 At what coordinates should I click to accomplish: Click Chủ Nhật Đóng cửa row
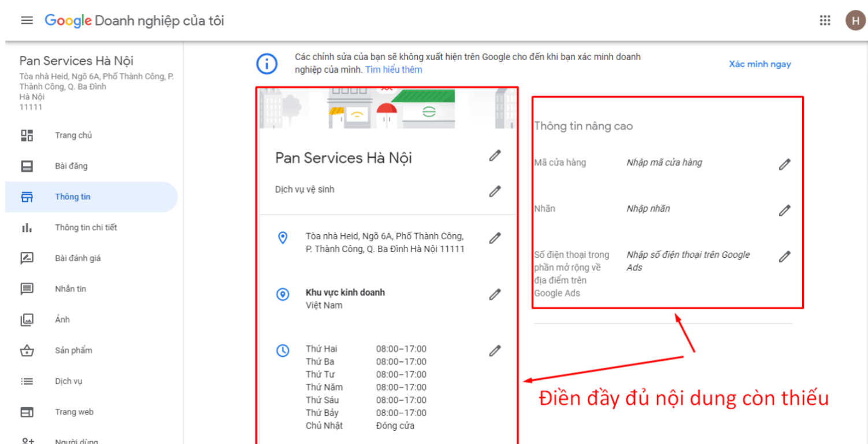(x=360, y=426)
